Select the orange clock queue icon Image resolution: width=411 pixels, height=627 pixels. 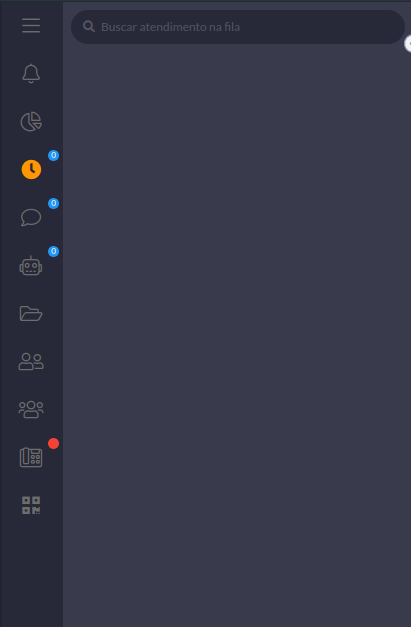pyautogui.click(x=31, y=170)
